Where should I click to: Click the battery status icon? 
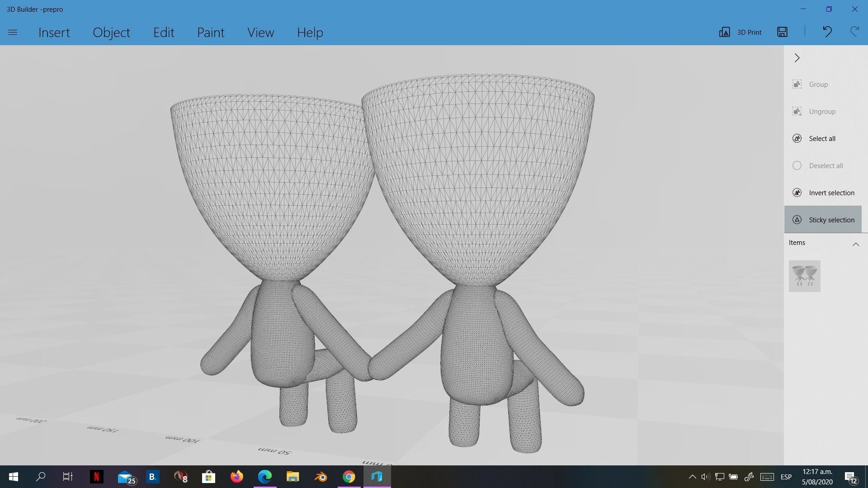pyautogui.click(x=733, y=477)
